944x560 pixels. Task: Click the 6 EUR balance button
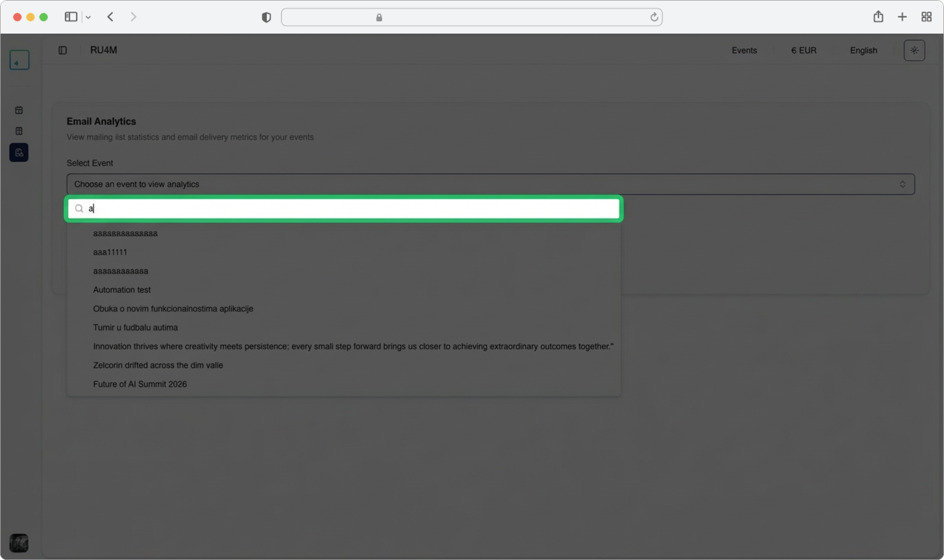coord(804,51)
